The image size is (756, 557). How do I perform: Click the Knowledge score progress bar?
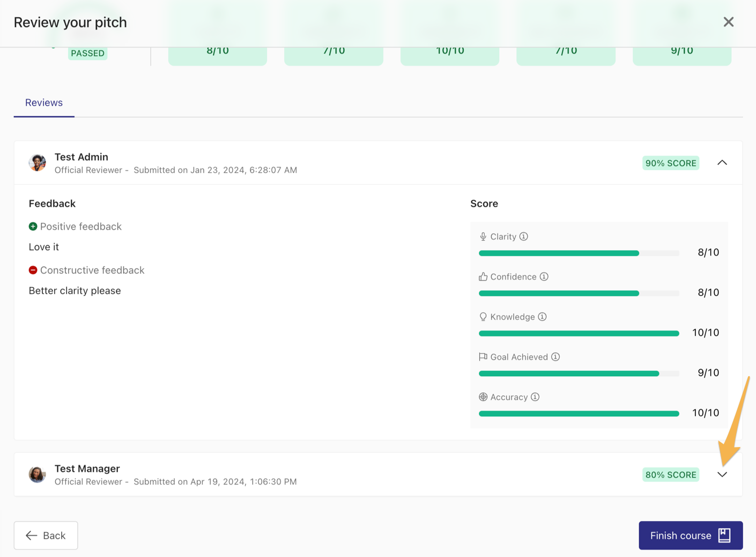[x=579, y=333]
